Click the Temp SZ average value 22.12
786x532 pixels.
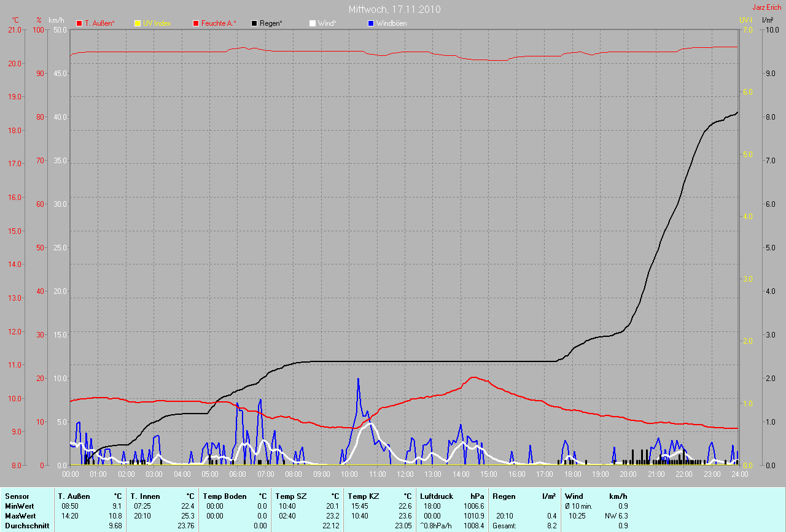tap(332, 526)
